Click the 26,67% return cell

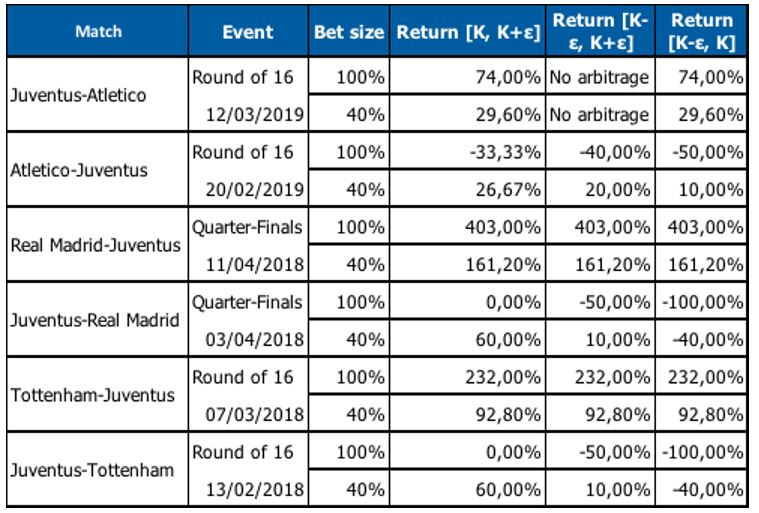tap(468, 189)
